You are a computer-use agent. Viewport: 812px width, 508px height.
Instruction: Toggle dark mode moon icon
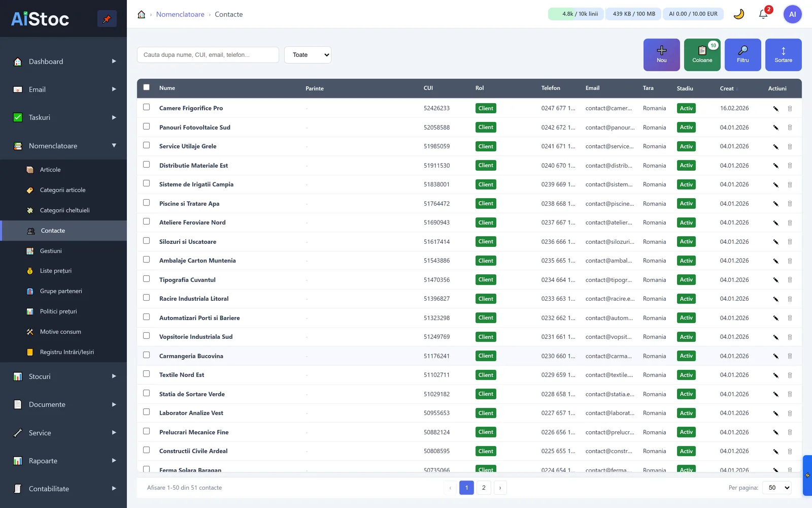(x=739, y=14)
